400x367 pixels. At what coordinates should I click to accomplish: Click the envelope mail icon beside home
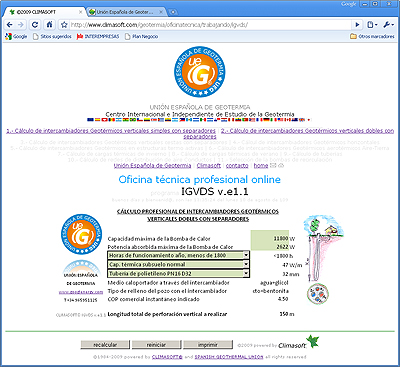pyautogui.click(x=273, y=165)
